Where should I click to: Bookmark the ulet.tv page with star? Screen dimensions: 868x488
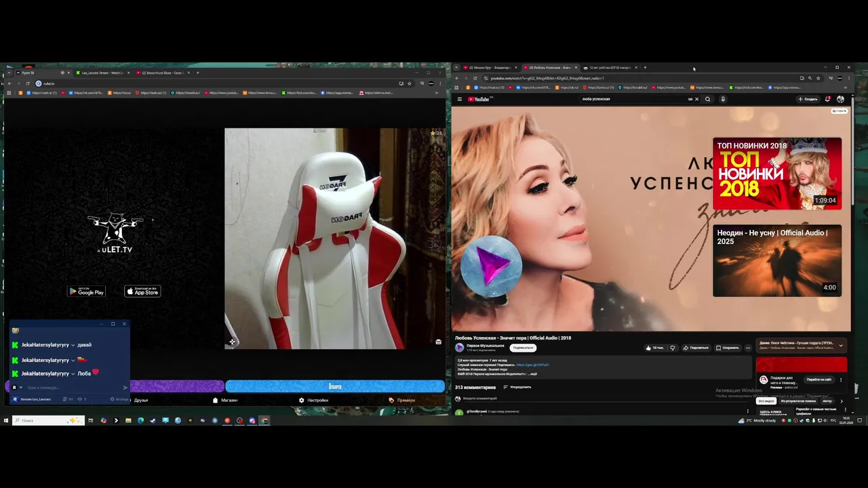pos(409,83)
